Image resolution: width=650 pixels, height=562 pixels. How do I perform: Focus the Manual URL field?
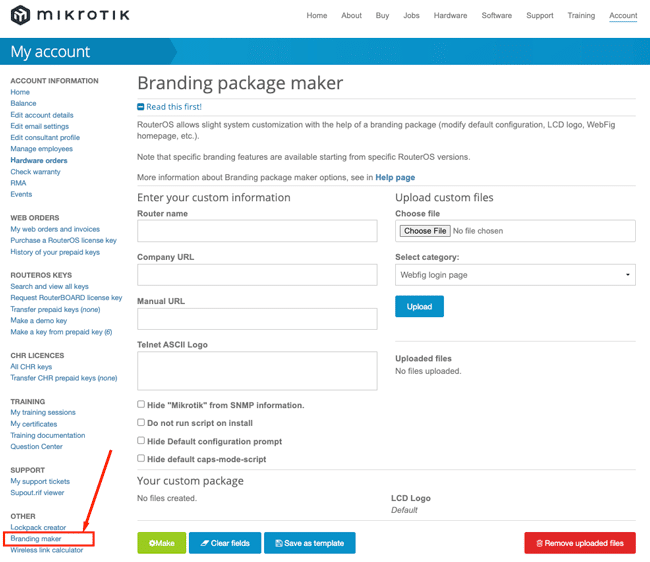point(257,319)
